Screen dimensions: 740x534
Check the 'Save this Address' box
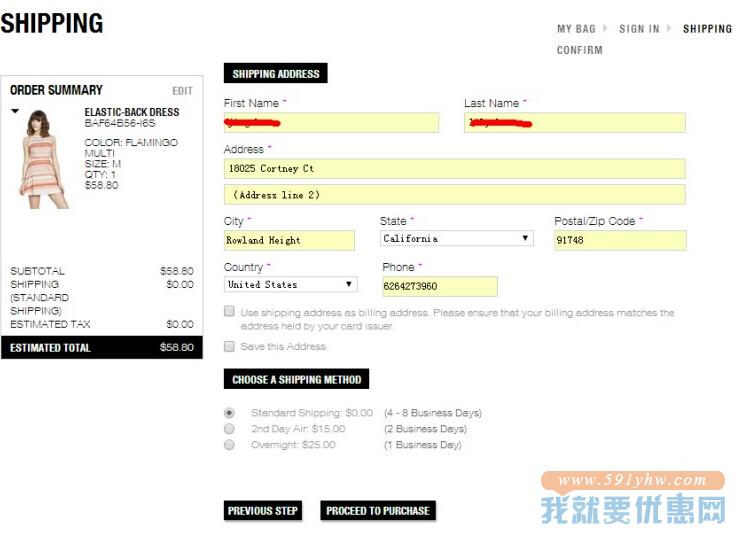tap(229, 346)
